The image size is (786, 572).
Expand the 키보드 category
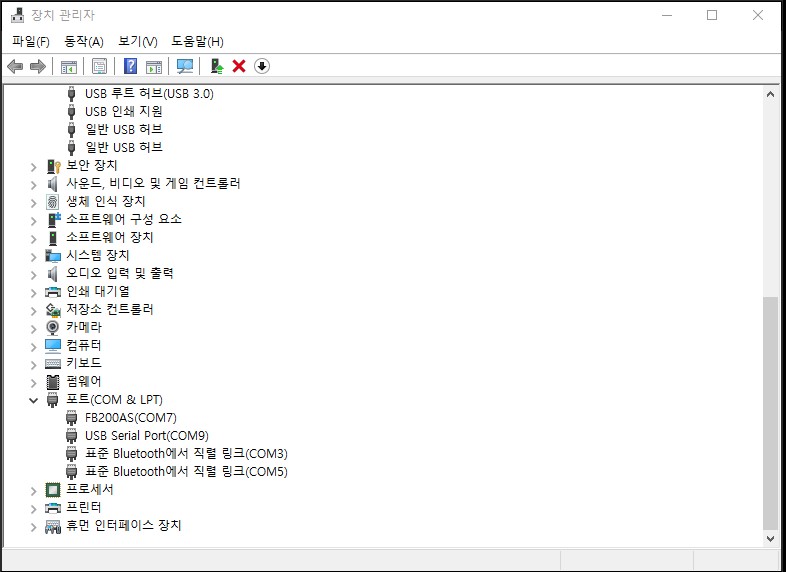(x=34, y=364)
